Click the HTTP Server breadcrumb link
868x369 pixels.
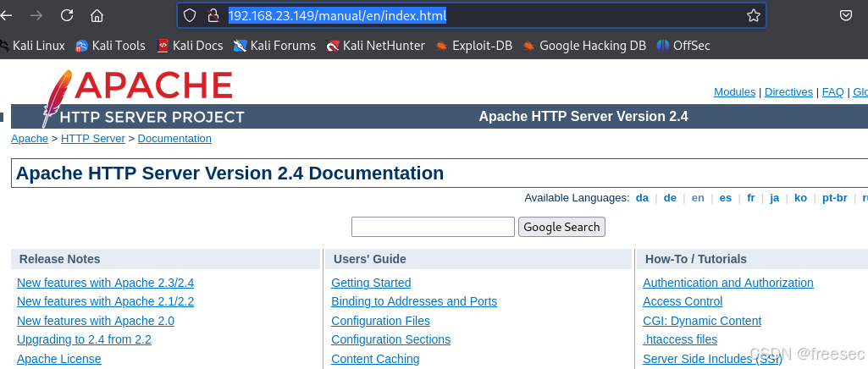coord(93,138)
